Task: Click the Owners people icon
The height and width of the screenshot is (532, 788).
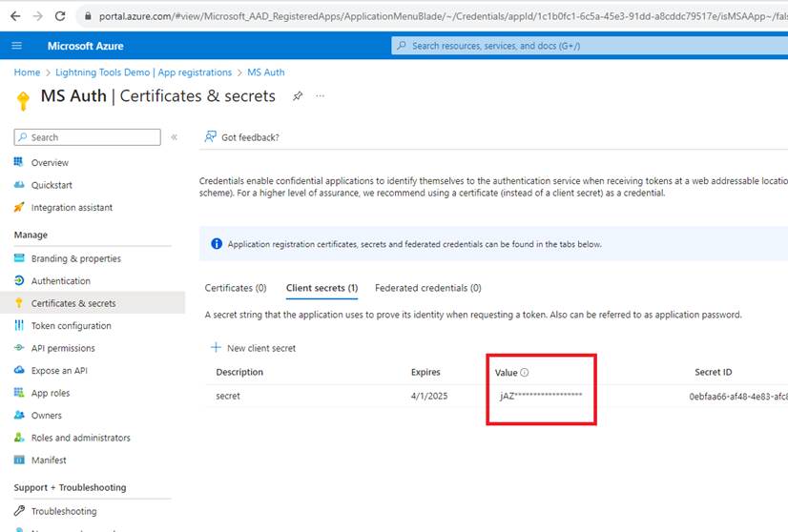Action: (19, 415)
